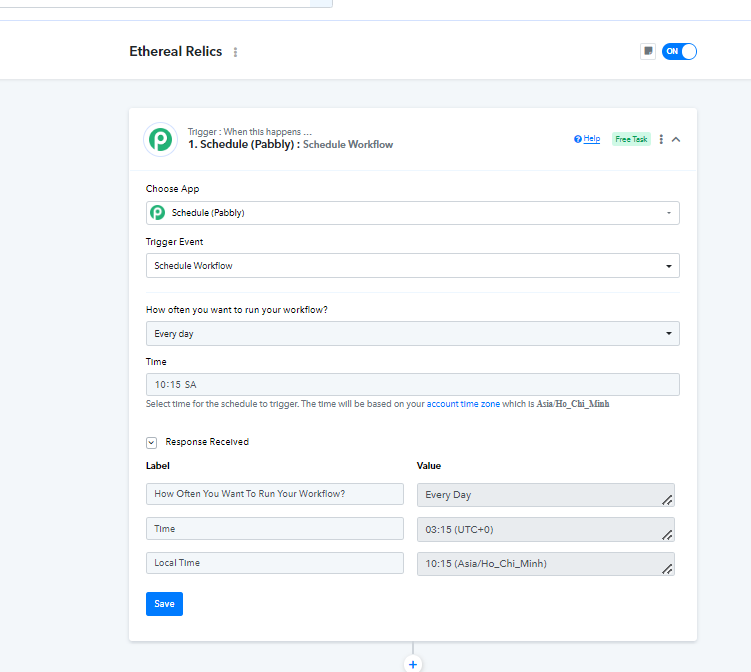Image resolution: width=751 pixels, height=672 pixels.
Task: Click the Pabbly icon in Choose App field
Action: pos(158,212)
